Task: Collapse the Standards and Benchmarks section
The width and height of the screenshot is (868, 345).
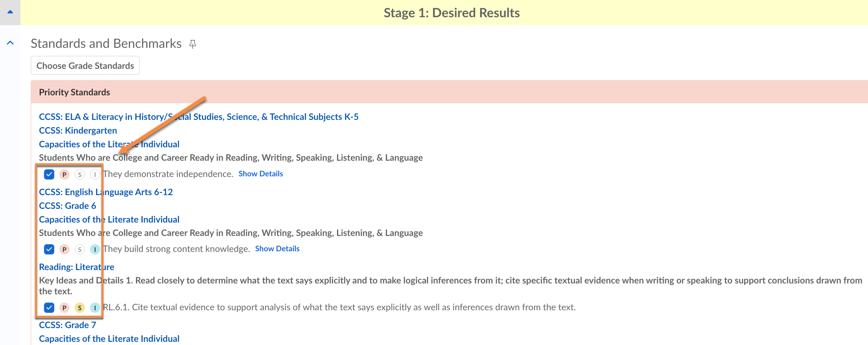Action: (10, 43)
